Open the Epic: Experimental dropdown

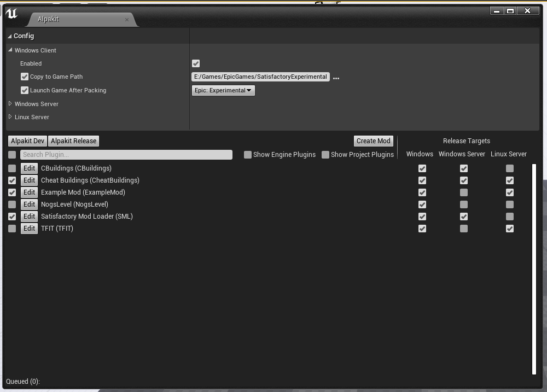223,90
